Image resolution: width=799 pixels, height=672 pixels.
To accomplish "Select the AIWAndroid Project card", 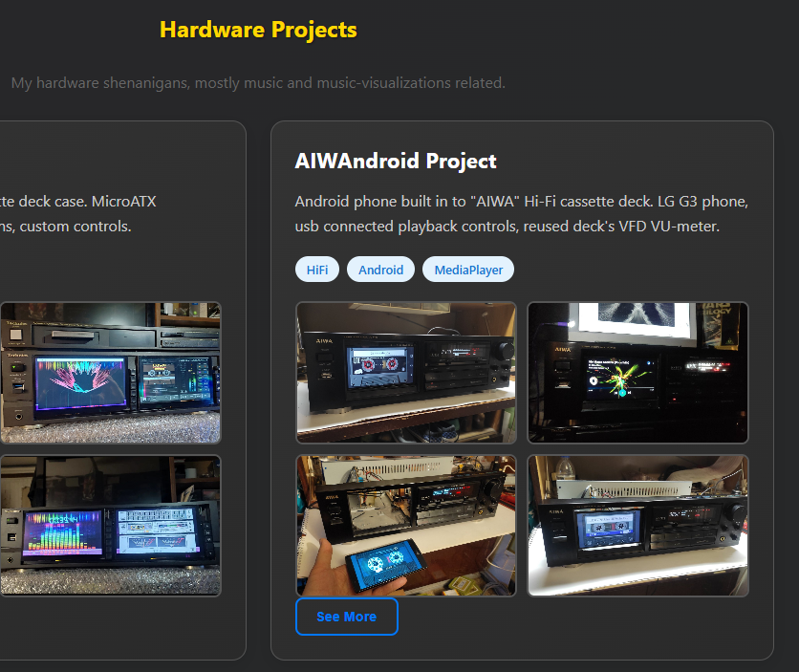I will point(522,390).
